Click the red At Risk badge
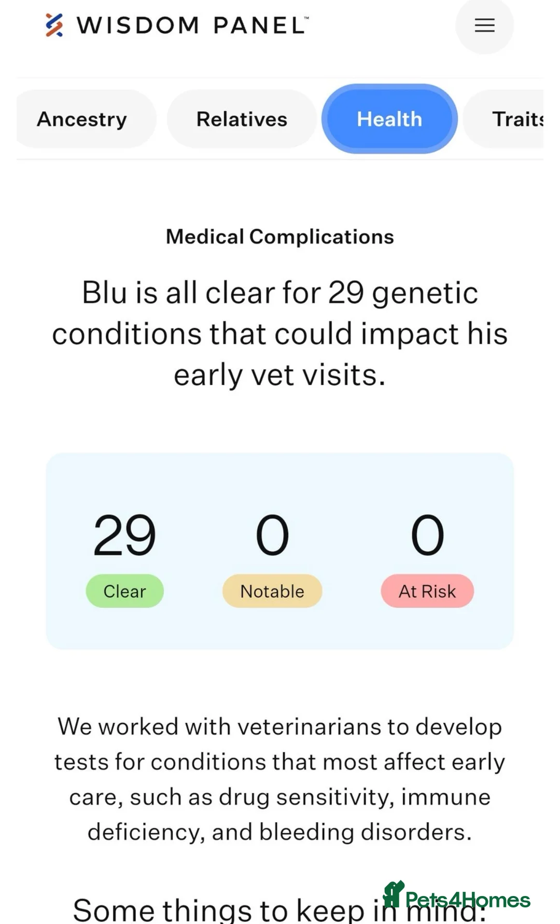The height and width of the screenshot is (924, 560). [x=427, y=591]
